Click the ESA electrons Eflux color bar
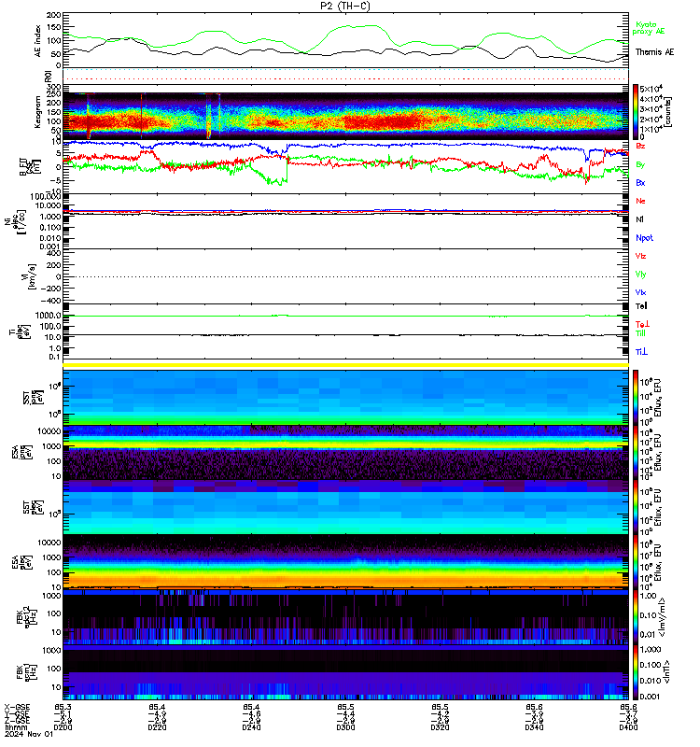The image size is (700, 747). tap(636, 562)
